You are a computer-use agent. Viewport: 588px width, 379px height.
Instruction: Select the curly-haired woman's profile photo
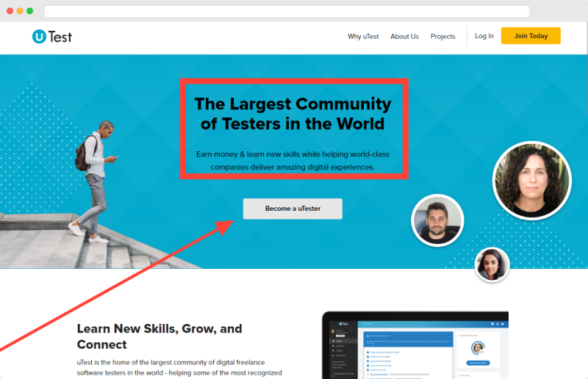(x=531, y=180)
